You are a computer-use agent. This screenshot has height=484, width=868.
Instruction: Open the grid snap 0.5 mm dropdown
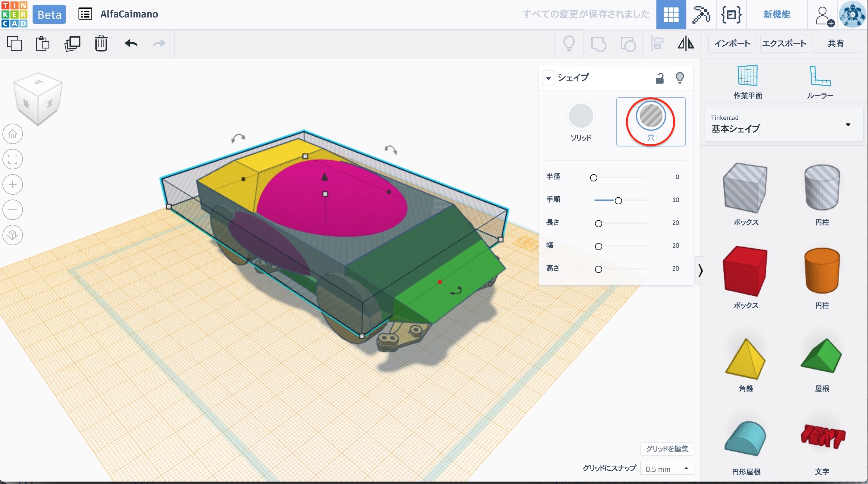tap(666, 469)
